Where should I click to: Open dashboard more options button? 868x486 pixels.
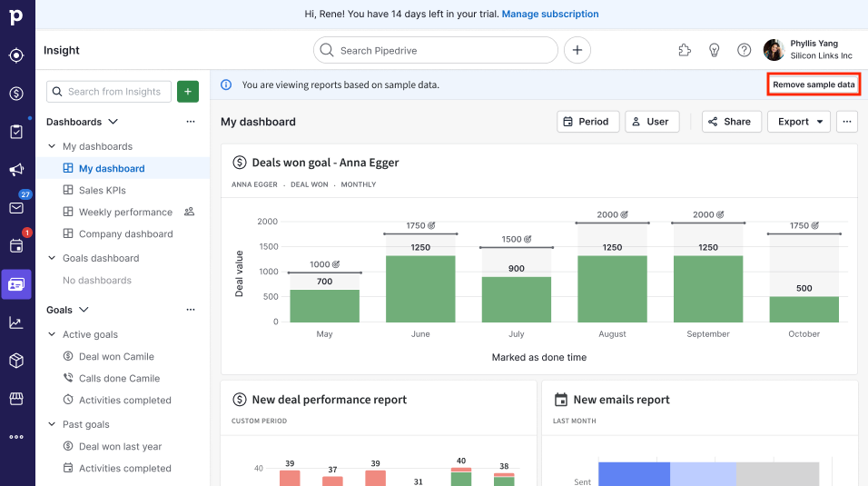pos(847,122)
